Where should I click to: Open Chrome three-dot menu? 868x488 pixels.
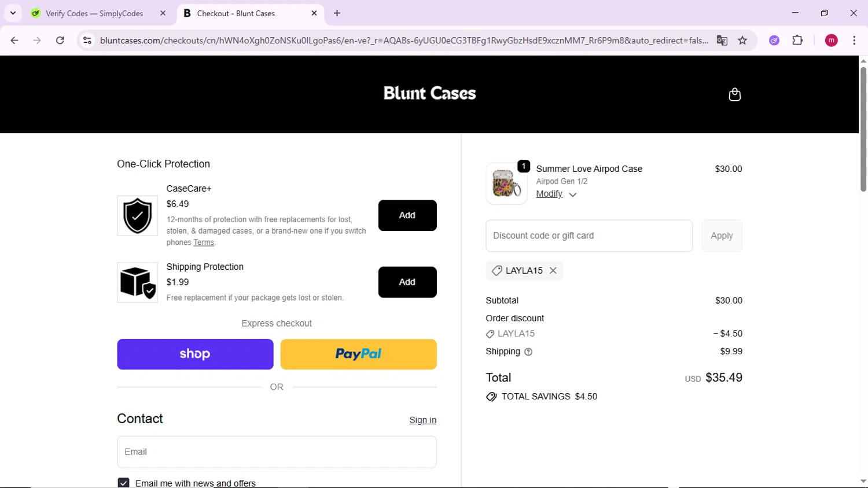854,41
